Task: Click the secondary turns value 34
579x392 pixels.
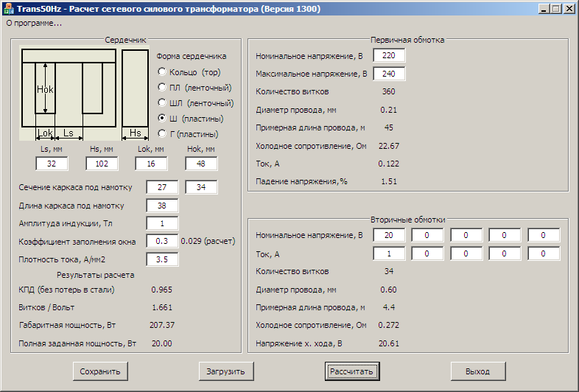Action: pyautogui.click(x=389, y=271)
